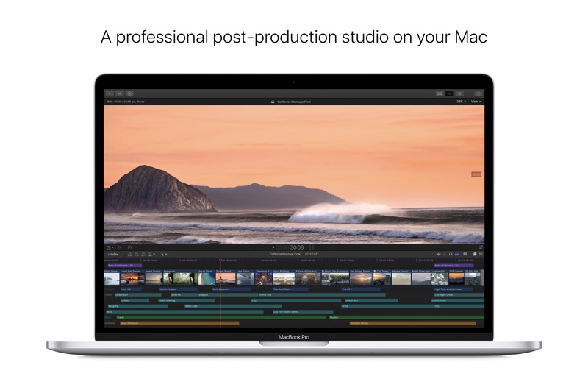This screenshot has width=588, height=368.
Task: Play the viewer video
Action: point(273,247)
